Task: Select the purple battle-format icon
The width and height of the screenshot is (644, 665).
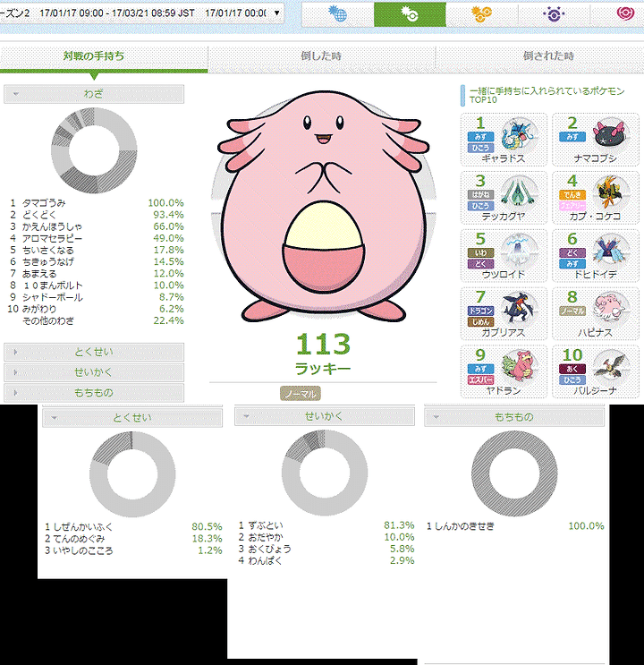Action: pos(554,14)
